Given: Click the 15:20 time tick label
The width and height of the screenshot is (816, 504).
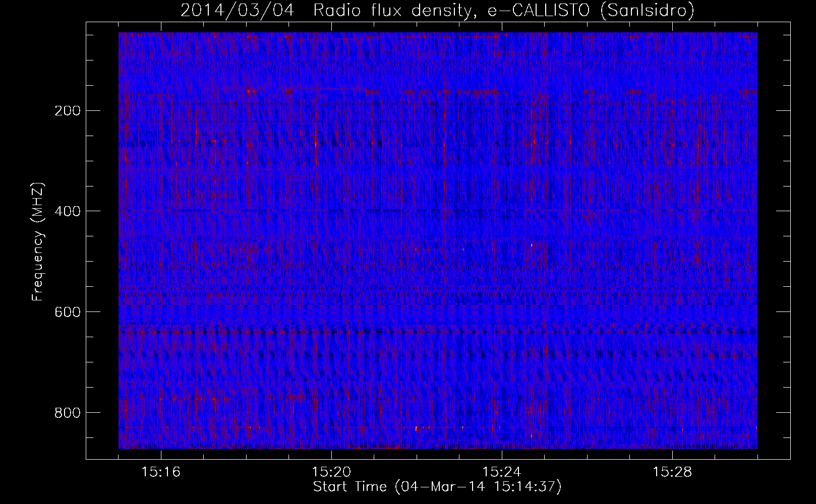Looking at the screenshot, I should [331, 472].
